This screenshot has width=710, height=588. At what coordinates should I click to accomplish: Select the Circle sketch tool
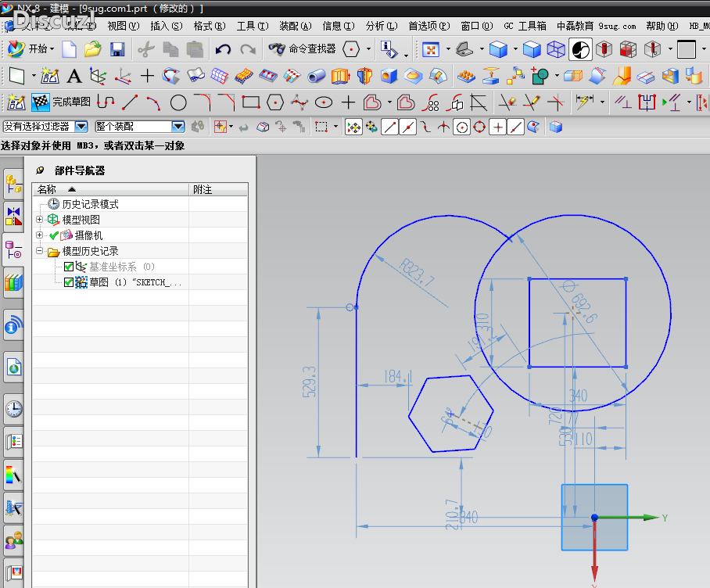(178, 102)
